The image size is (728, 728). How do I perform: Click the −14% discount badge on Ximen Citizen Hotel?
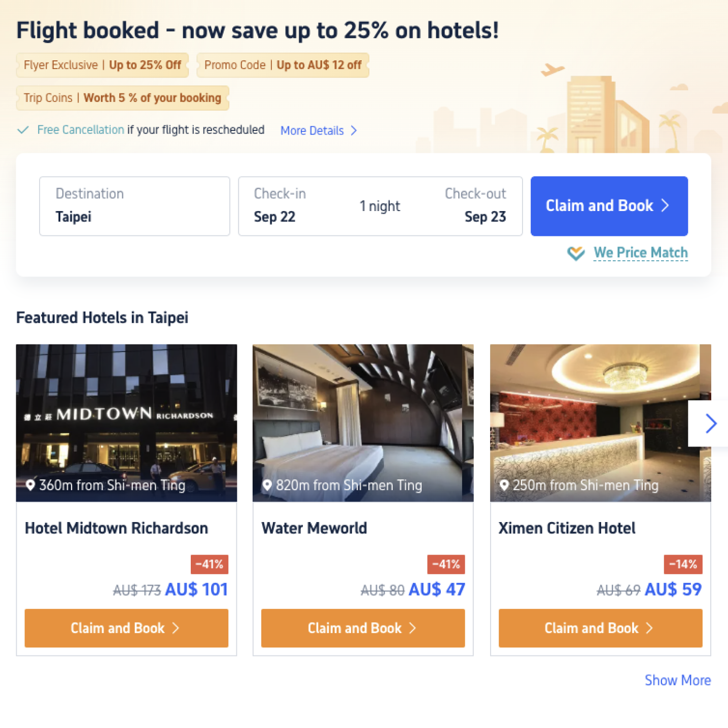(x=683, y=564)
